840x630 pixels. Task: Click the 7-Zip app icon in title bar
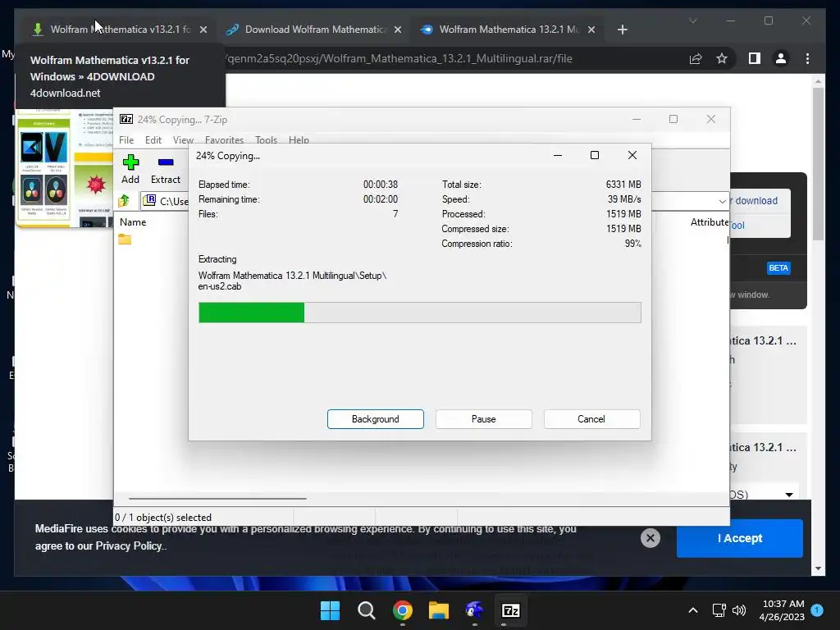pyautogui.click(x=126, y=119)
